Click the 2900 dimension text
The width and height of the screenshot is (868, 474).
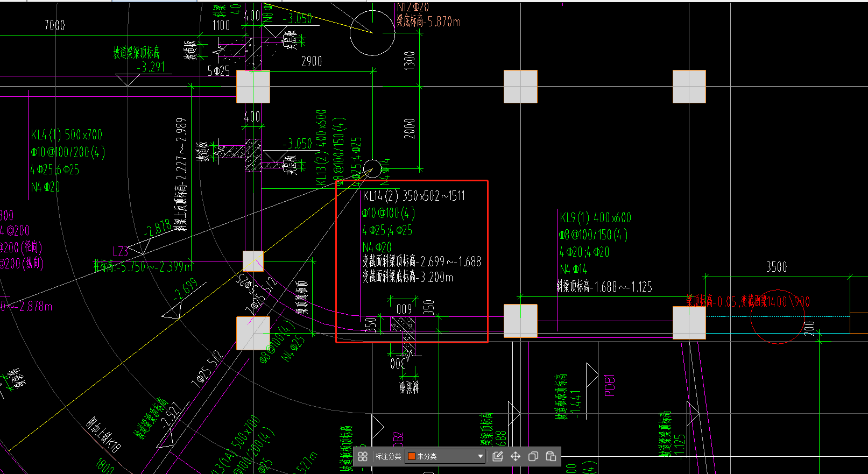[312, 61]
